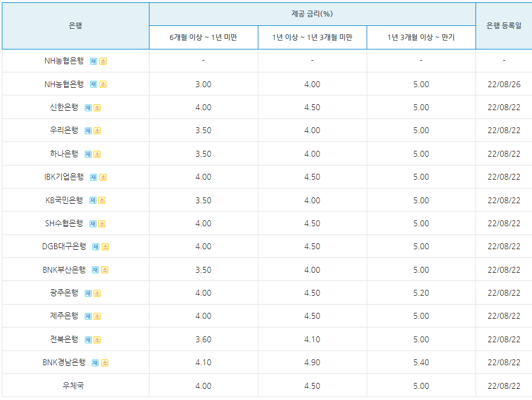Click the 4.10 rate in BNK경남은행 row
The width and height of the screenshot is (532, 400).
pyautogui.click(x=203, y=363)
